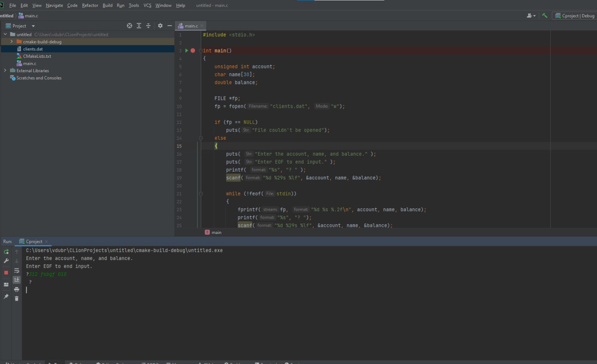
Task: Click the green run gutter arrow beside main()
Action: tap(187, 50)
